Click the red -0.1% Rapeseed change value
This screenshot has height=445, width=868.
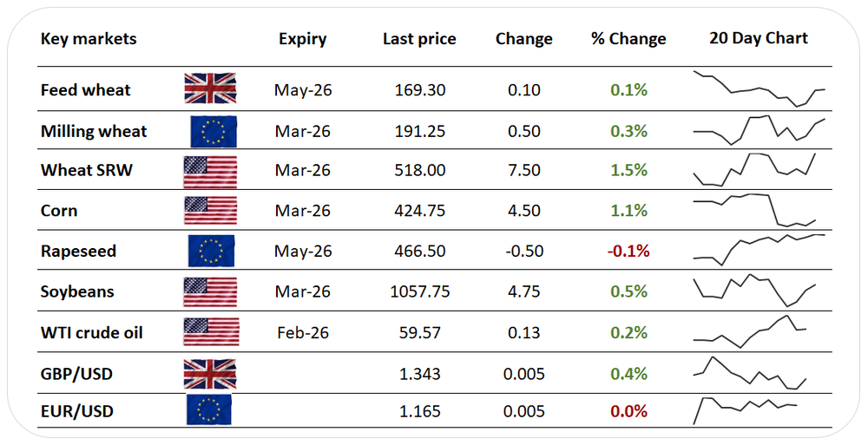pyautogui.click(x=628, y=252)
